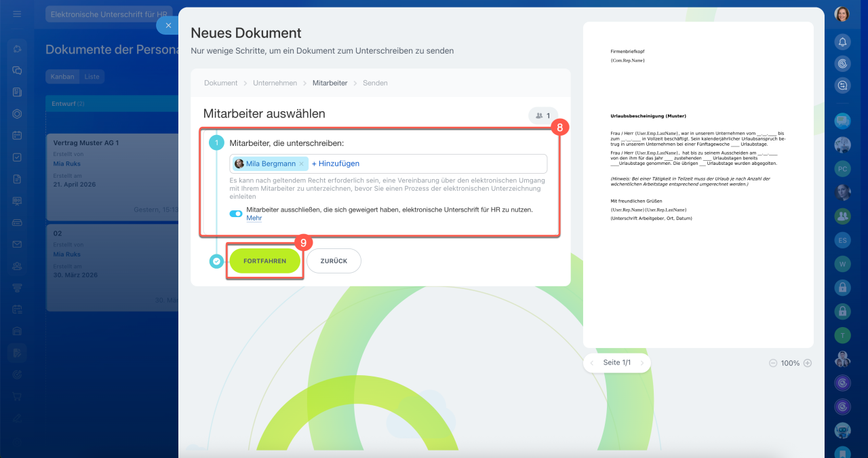Zoom in document preview with plus icon

click(807, 363)
